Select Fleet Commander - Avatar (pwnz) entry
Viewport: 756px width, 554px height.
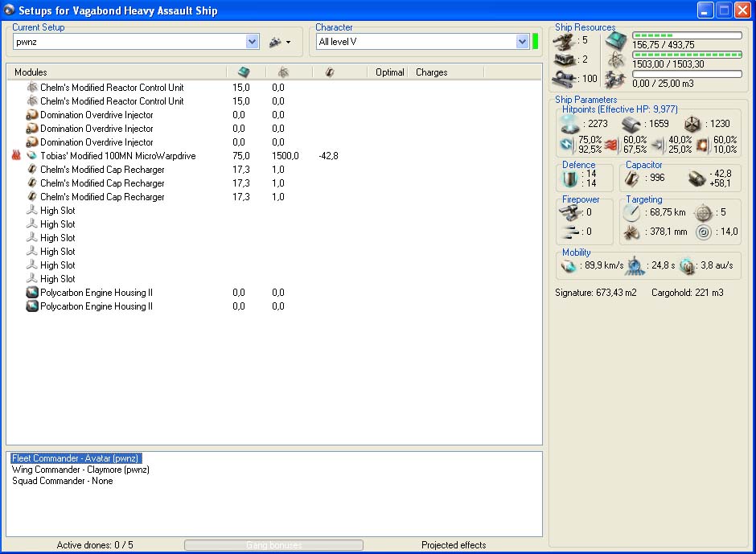pos(76,458)
